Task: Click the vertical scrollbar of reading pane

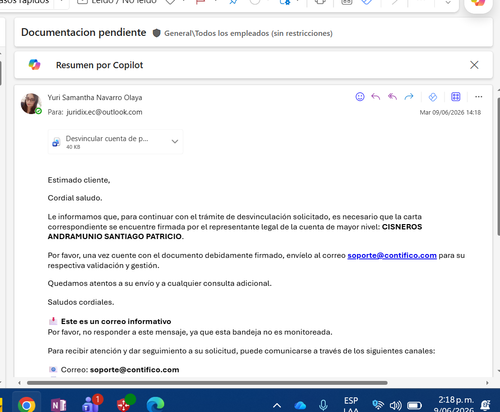Action: click(498, 167)
